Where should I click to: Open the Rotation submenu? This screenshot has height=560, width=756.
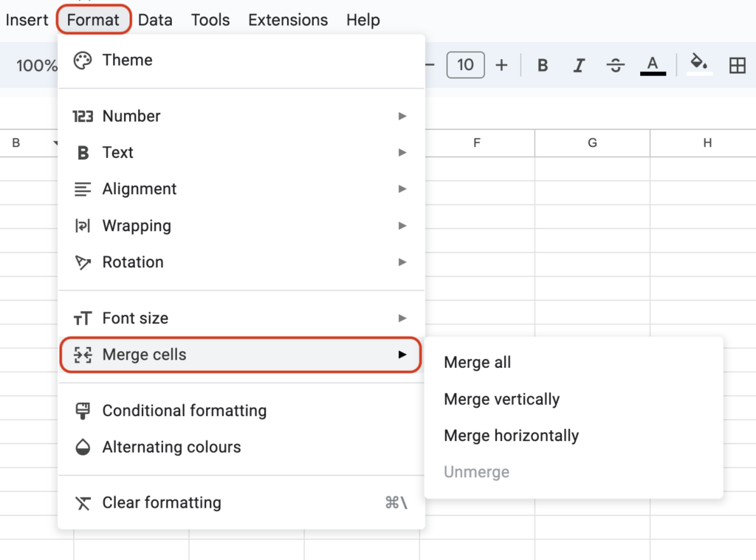(x=133, y=262)
